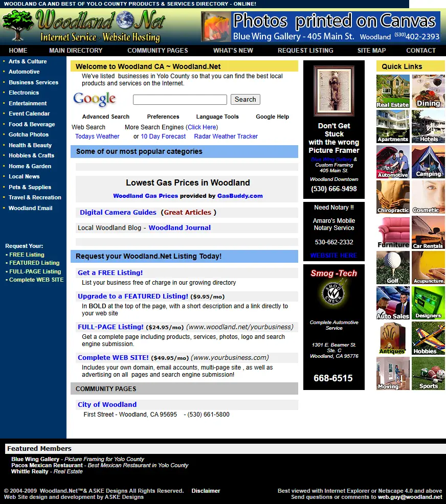Click the 'Click Here' search engines link
This screenshot has height=504, width=446.
pyautogui.click(x=202, y=127)
